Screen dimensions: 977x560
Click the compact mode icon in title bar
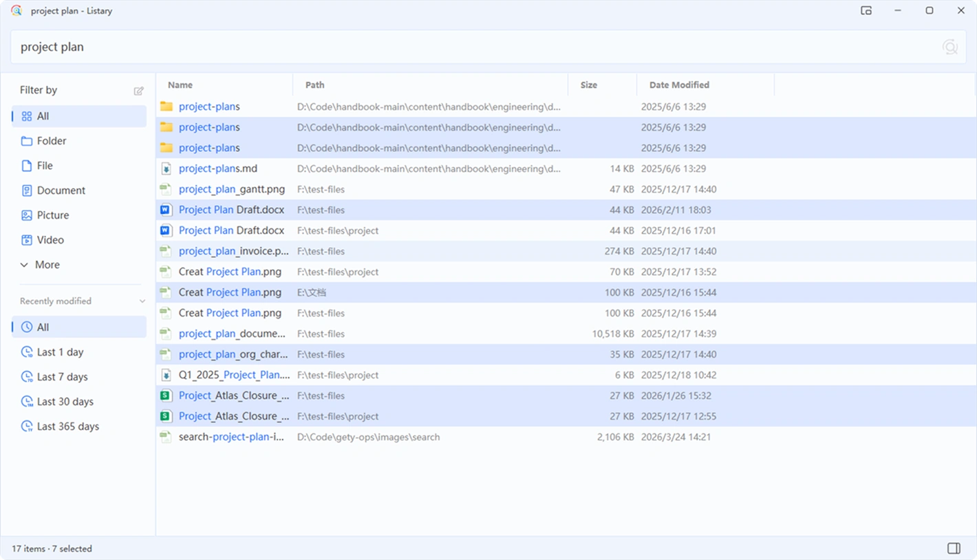tap(866, 10)
